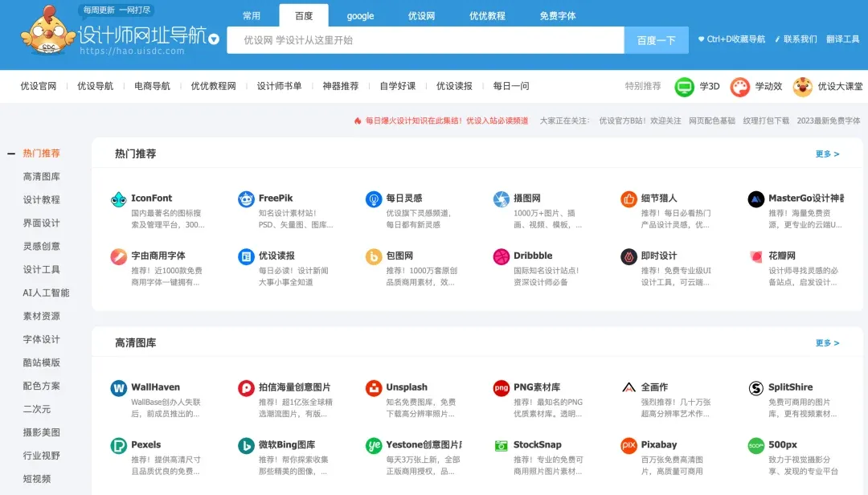Open the 翻译工具 link
868x495 pixels.
tap(842, 39)
